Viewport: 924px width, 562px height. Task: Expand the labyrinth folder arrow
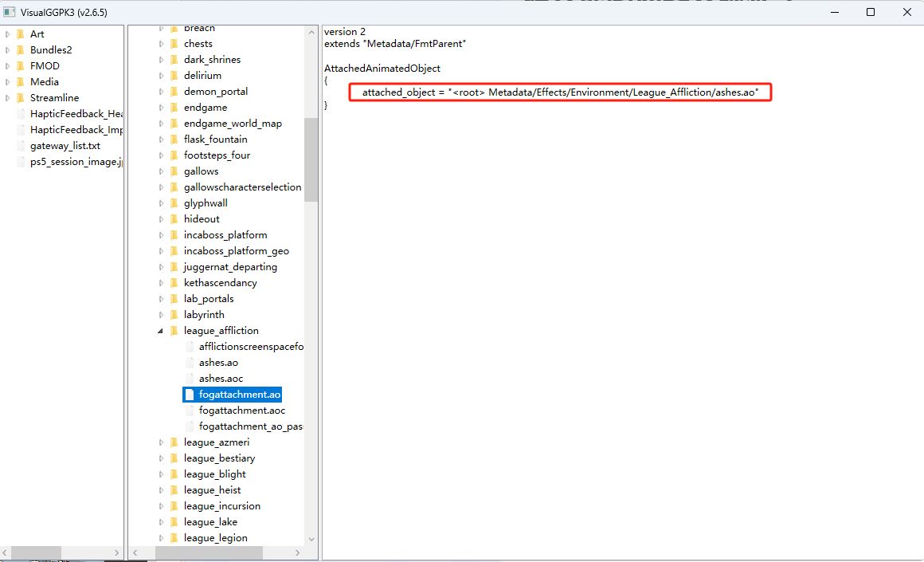tap(159, 315)
